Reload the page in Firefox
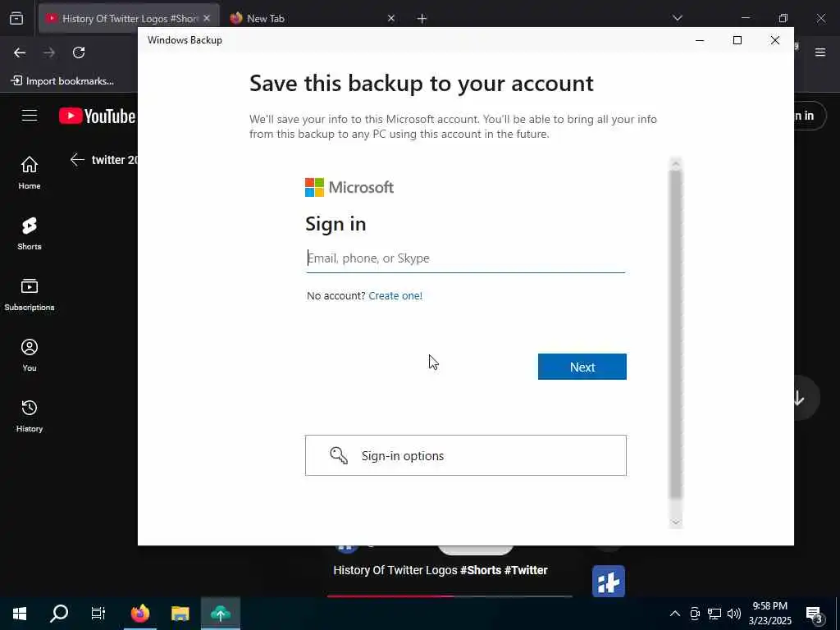The width and height of the screenshot is (840, 630). point(79,52)
